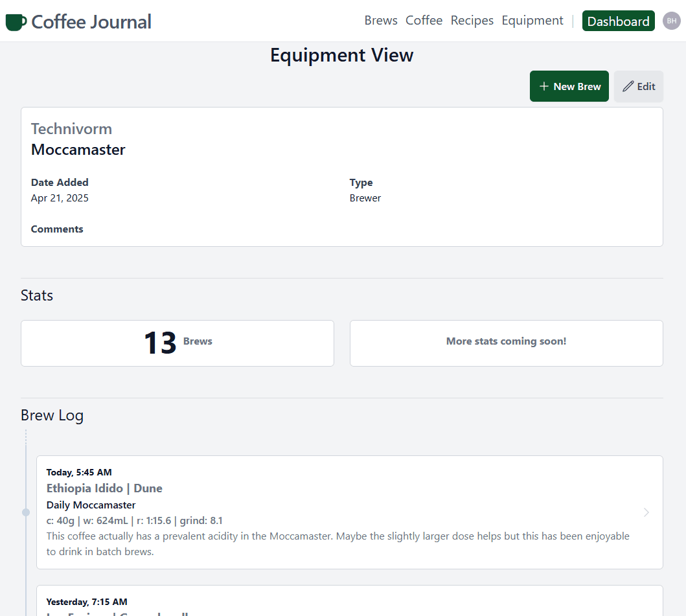Click the brew parameters line c: 40g
686x616 pixels.
pyautogui.click(x=134, y=521)
